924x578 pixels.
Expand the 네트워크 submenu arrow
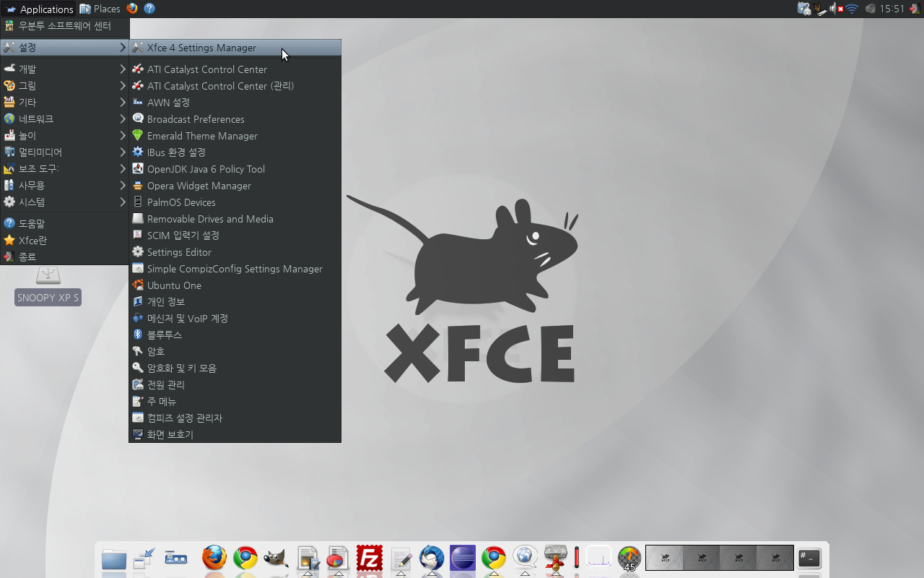pyautogui.click(x=123, y=119)
